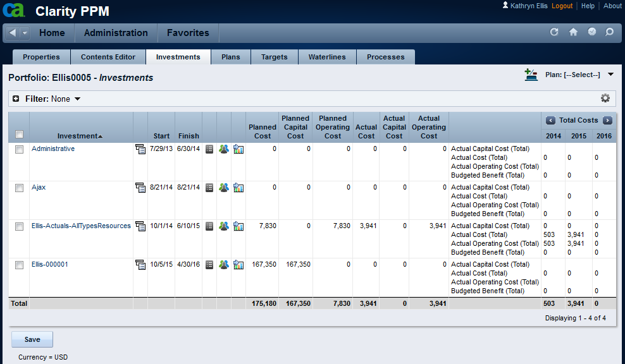
Task: Click the Start column header
Action: point(161,136)
